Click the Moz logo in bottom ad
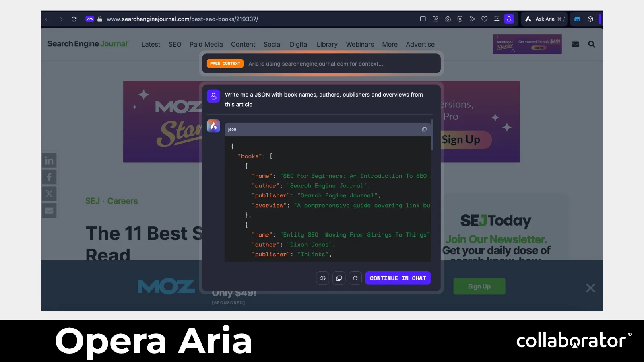 tap(166, 287)
